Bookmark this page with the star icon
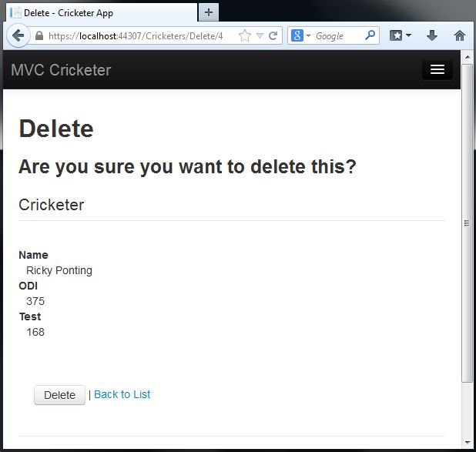 pos(245,36)
